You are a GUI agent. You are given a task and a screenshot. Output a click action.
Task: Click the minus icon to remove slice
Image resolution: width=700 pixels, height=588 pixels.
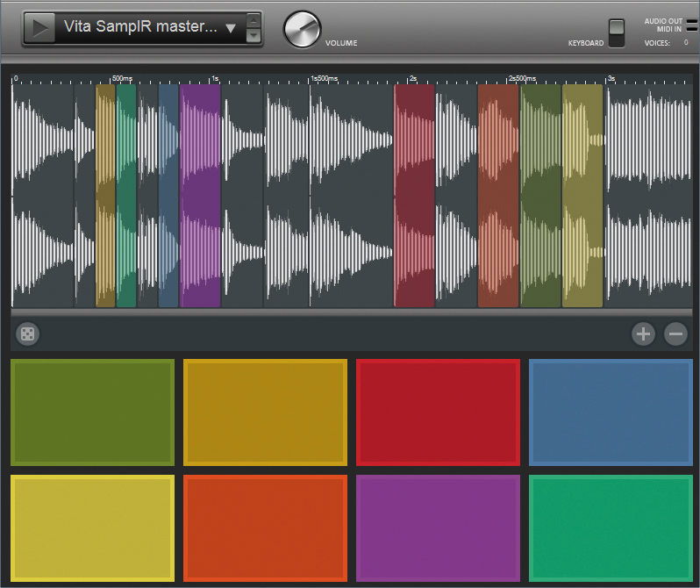pos(675,333)
